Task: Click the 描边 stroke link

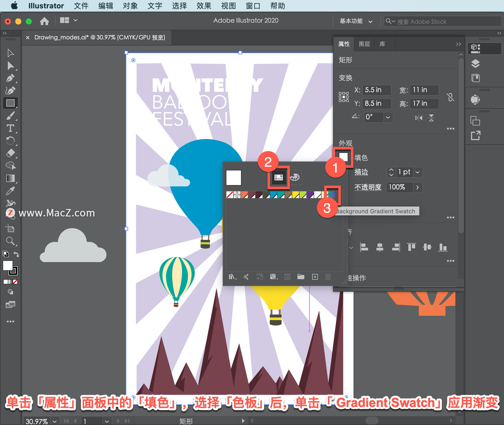Action: point(361,172)
